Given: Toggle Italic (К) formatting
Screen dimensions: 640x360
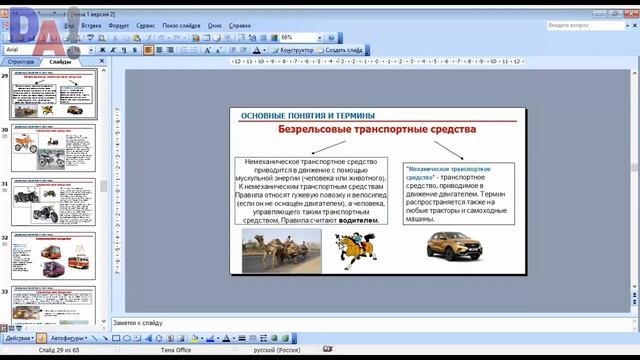Looking at the screenshot, I should [113, 50].
